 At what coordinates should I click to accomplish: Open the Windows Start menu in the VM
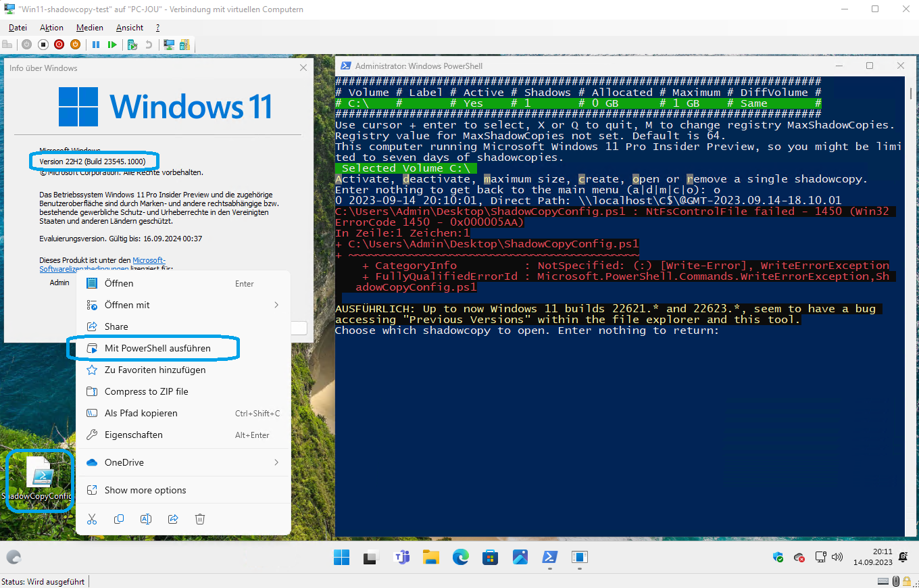[341, 558]
